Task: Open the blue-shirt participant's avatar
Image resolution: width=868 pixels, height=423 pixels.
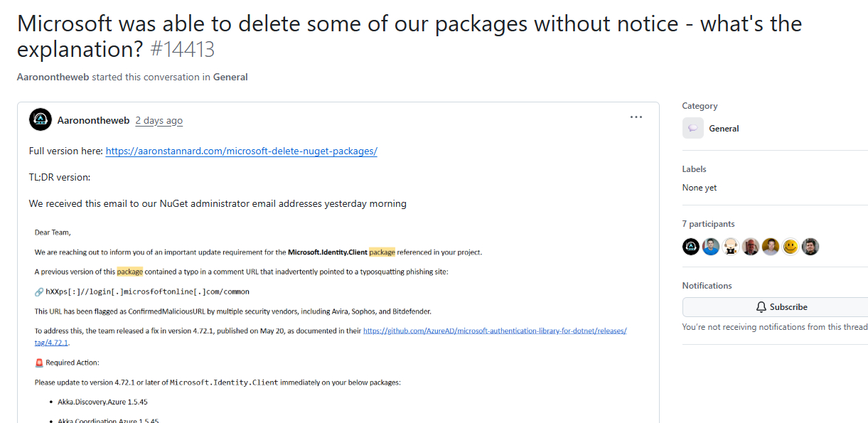Action: click(x=711, y=247)
